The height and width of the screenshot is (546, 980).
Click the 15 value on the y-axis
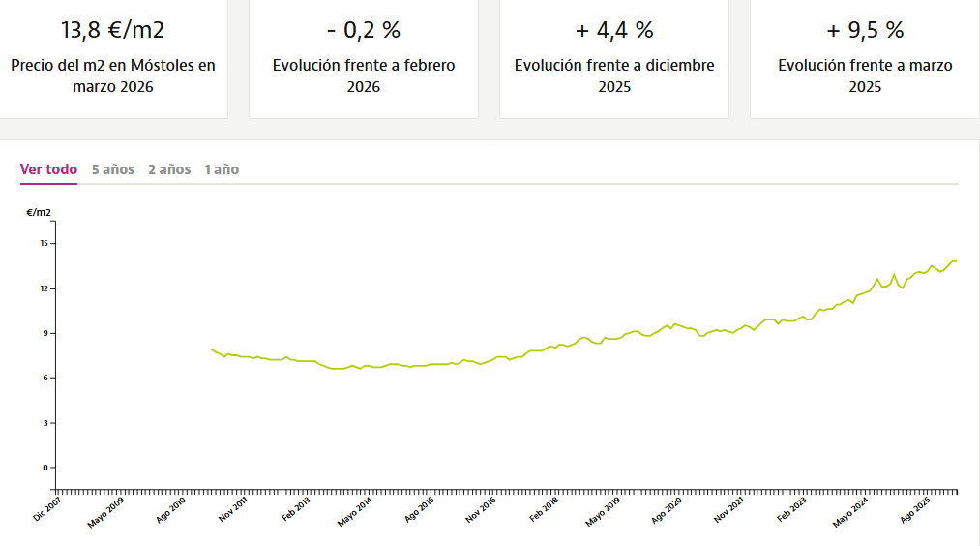43,243
